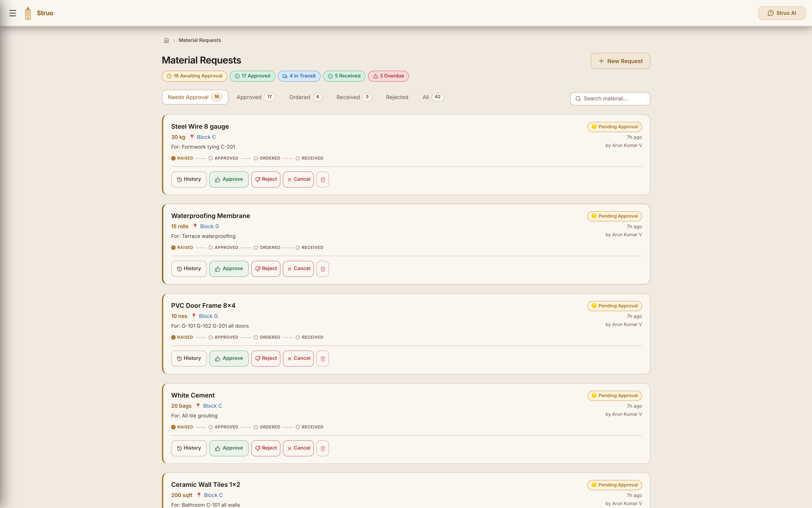Delete the Waterproofing Membrane request

tap(322, 269)
